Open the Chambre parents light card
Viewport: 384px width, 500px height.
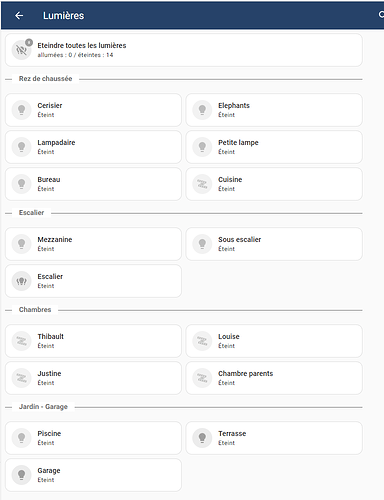pos(274,378)
